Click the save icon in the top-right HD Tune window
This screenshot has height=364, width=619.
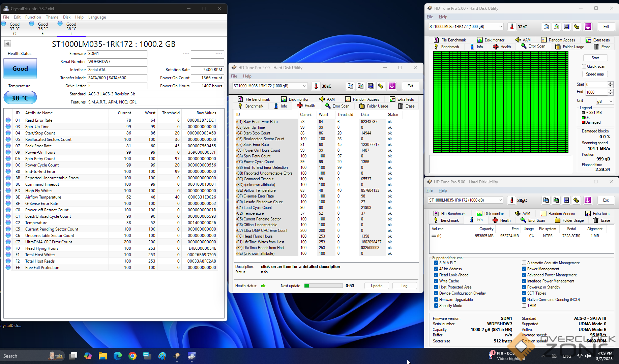click(x=566, y=27)
